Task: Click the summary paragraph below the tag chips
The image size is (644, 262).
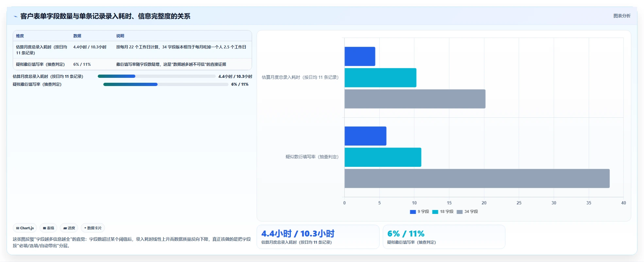Action: (132, 242)
